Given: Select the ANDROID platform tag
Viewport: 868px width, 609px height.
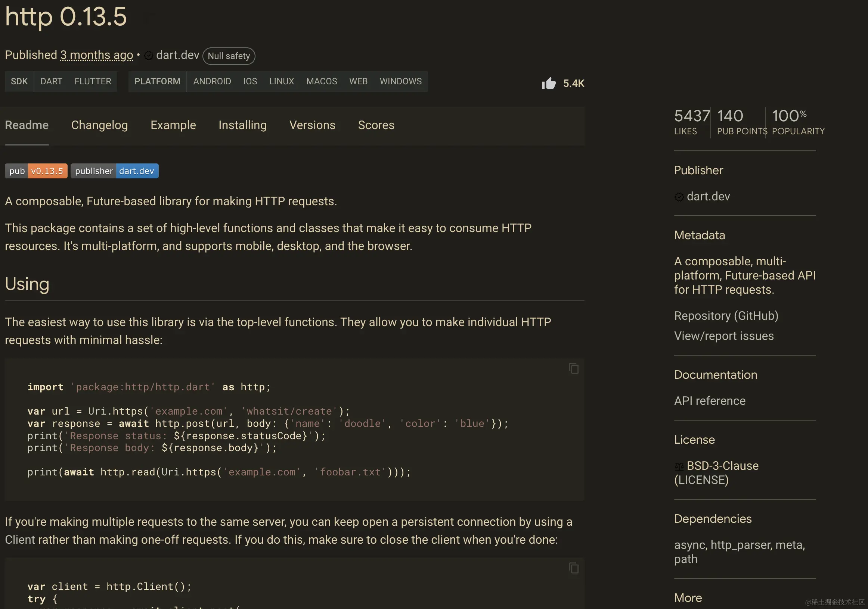Looking at the screenshot, I should tap(212, 81).
